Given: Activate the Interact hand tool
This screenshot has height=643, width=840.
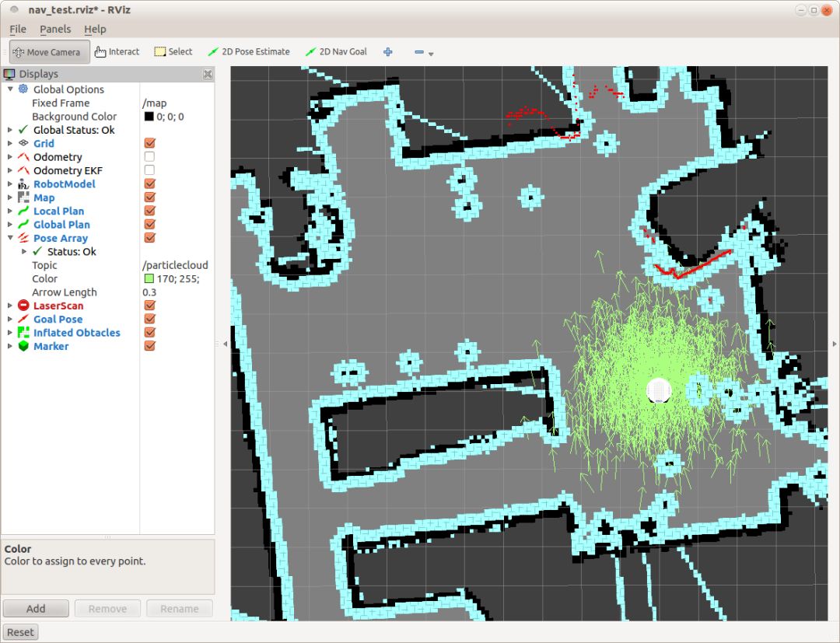Looking at the screenshot, I should point(117,52).
